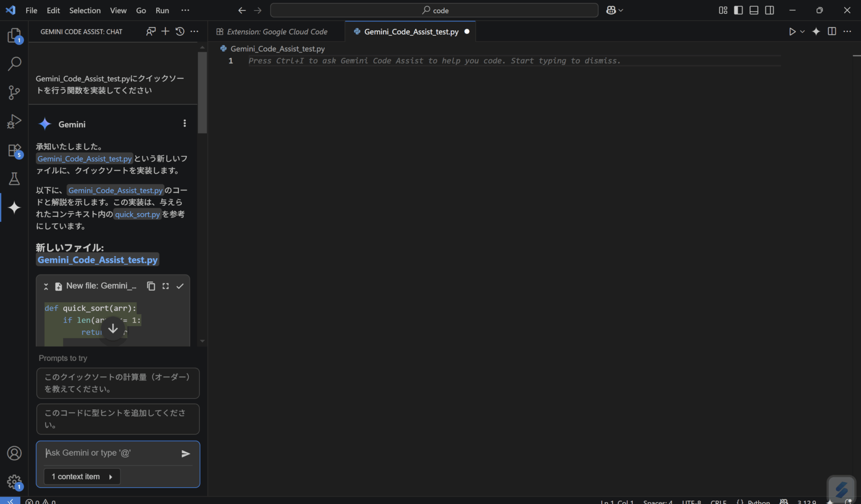Viewport: 861px width, 504px height.
Task: Jump to bottom of chat arrow button
Action: click(x=113, y=329)
